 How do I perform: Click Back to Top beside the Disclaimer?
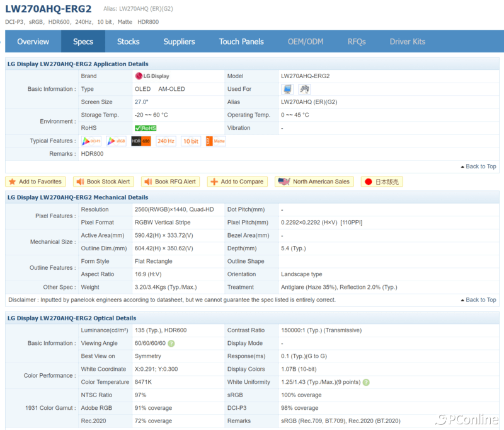click(479, 299)
